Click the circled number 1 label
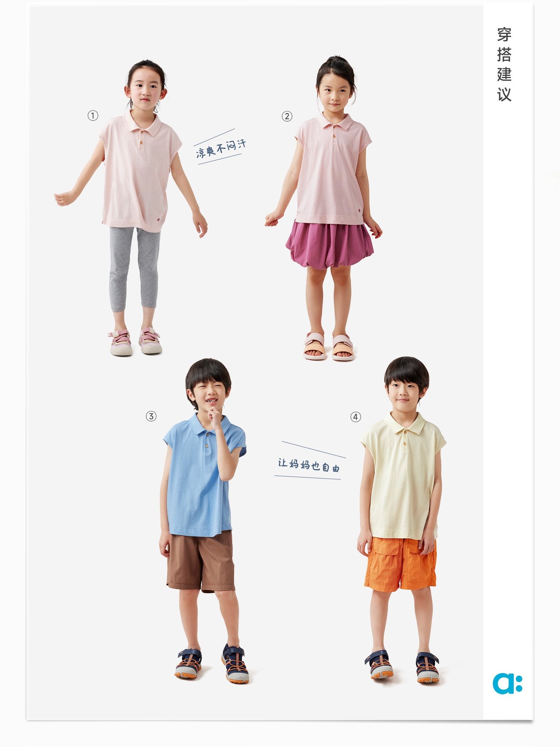Viewport: 560px width, 747px height. click(93, 116)
